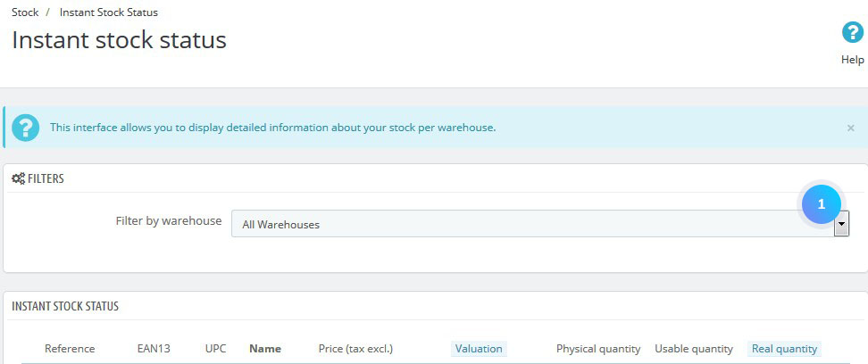This screenshot has height=364, width=868.
Task: Click Instant Stock Status breadcrumb
Action: click(109, 12)
